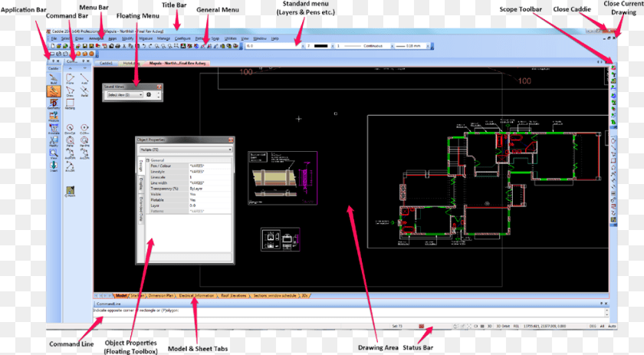
Task: Click the settings icon in Saved Views
Action: click(149, 94)
